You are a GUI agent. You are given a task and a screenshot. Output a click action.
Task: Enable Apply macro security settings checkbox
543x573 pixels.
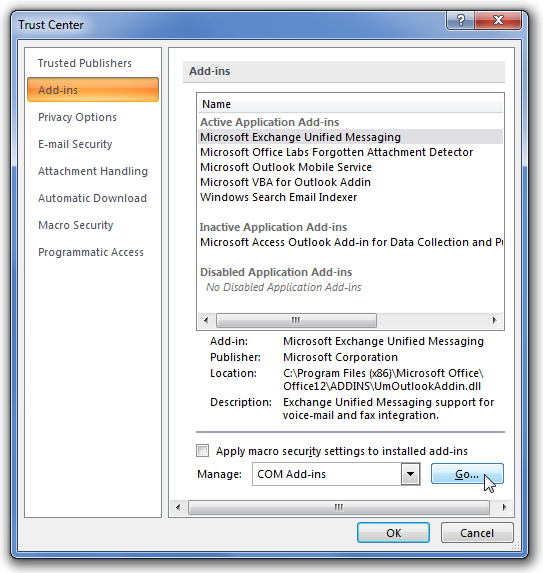point(202,451)
